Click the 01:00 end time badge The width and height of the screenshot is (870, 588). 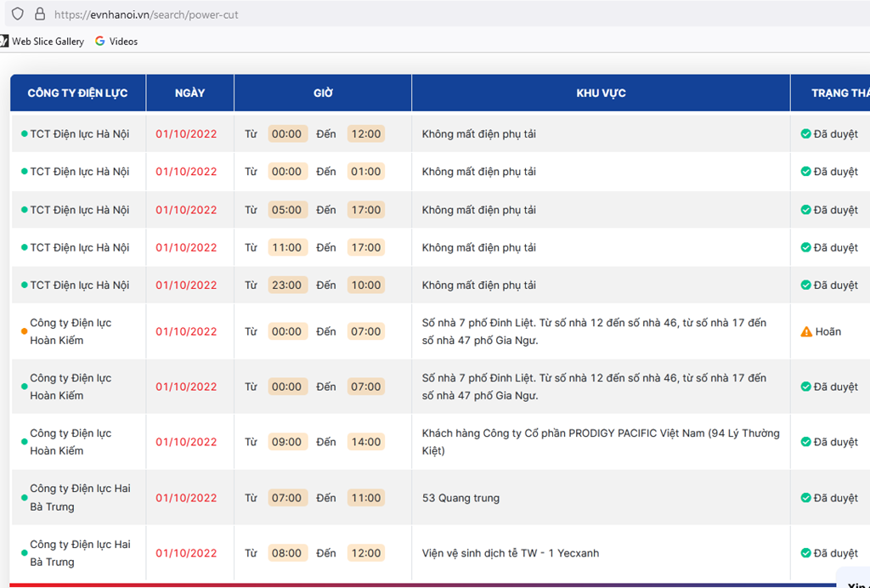[366, 172]
